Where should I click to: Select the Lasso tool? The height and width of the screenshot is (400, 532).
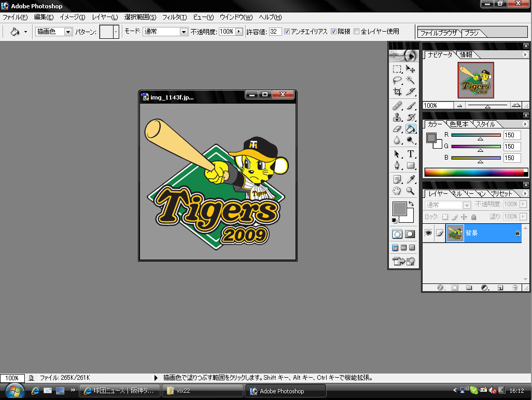pos(397,80)
